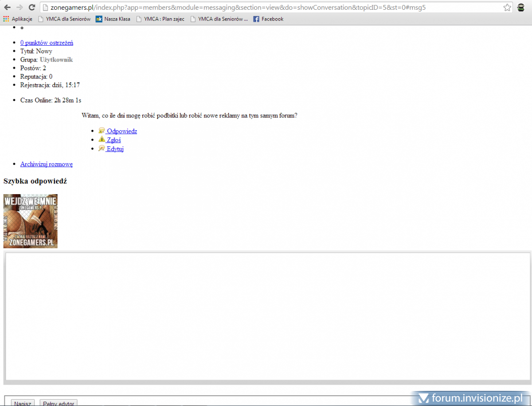This screenshot has height=406, width=532.
Task: Click the Reputacja: 0 text
Action: click(x=36, y=77)
